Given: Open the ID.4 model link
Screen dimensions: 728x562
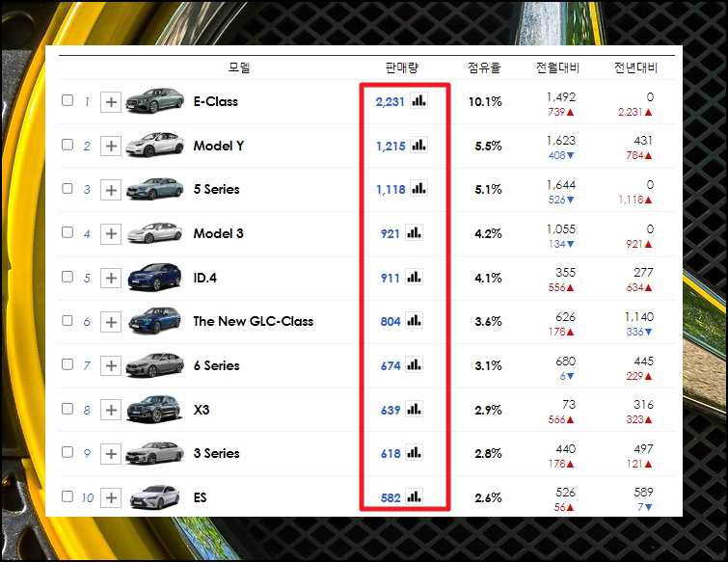Looking at the screenshot, I should pos(204,278).
